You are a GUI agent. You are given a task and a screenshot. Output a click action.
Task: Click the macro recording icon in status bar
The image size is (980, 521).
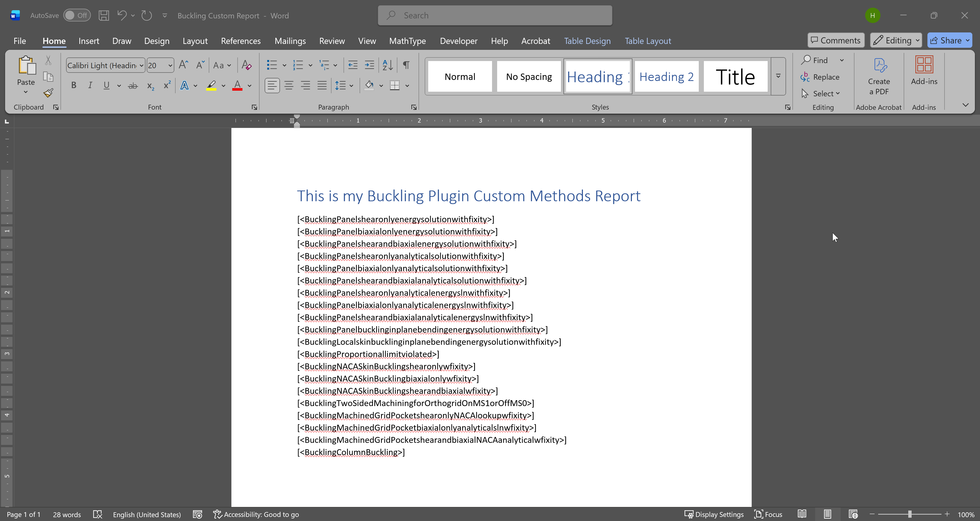197,515
